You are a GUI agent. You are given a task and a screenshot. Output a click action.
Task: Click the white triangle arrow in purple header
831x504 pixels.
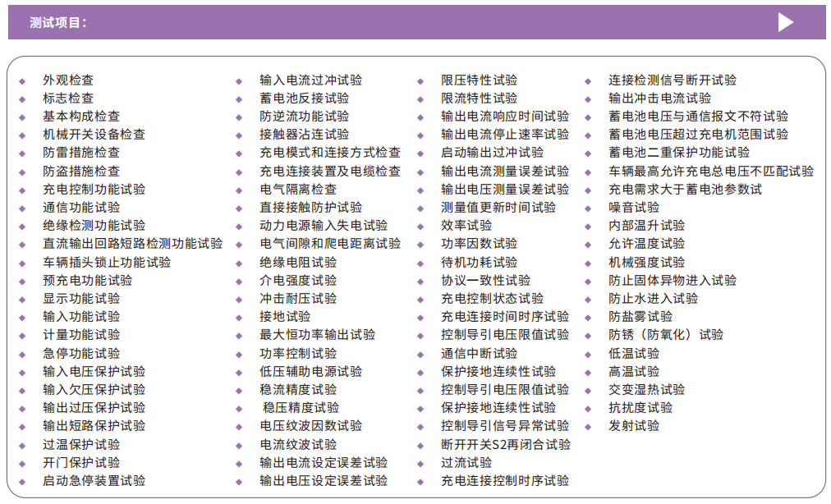coord(785,22)
